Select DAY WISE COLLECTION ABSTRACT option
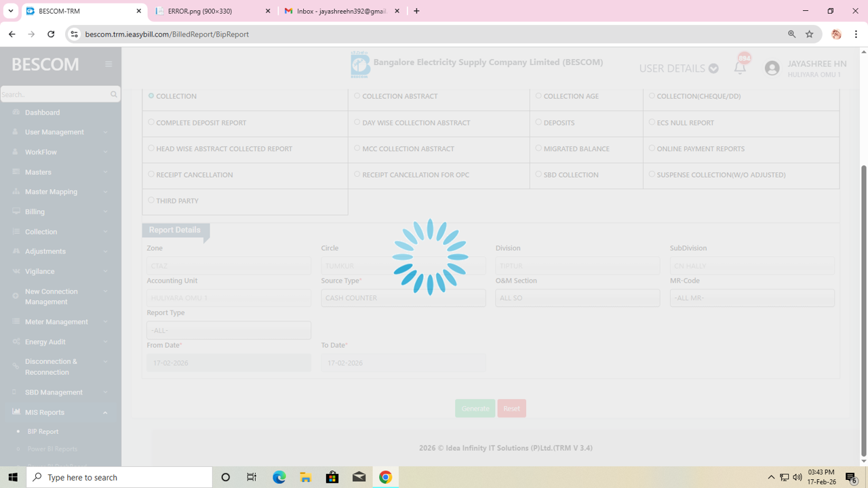This screenshot has width=868, height=488. pyautogui.click(x=357, y=122)
